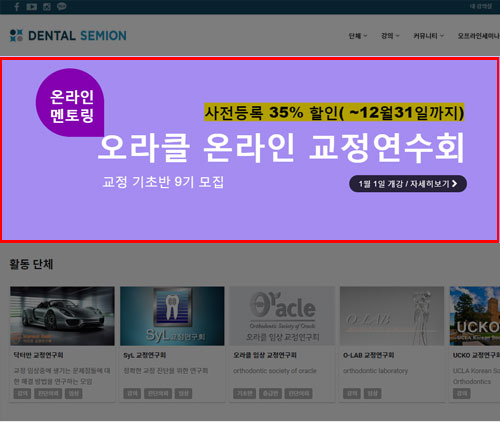500x422 pixels.
Task: Click the 정확한 교정 진단을 위한 연구회 description
Action: 166,371
